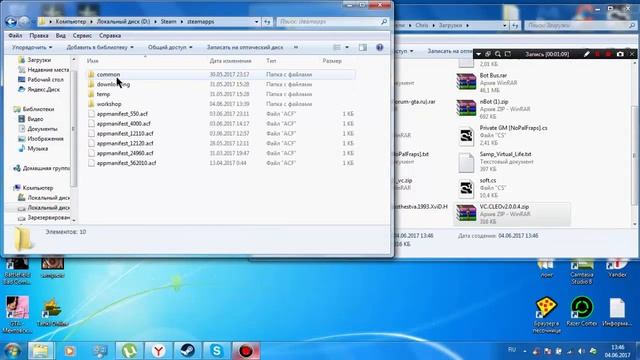Open the workshop folder
The height and width of the screenshot is (360, 640).
(x=109, y=104)
